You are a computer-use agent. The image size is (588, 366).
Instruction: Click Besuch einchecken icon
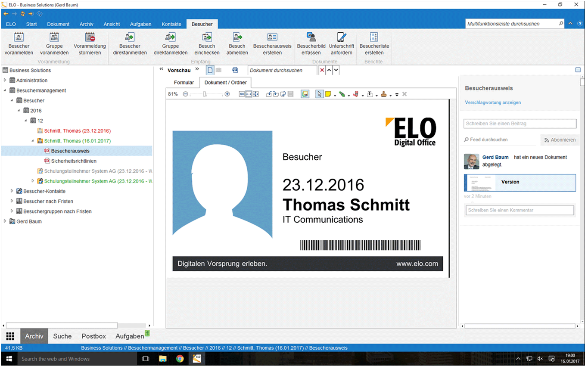[x=207, y=37]
